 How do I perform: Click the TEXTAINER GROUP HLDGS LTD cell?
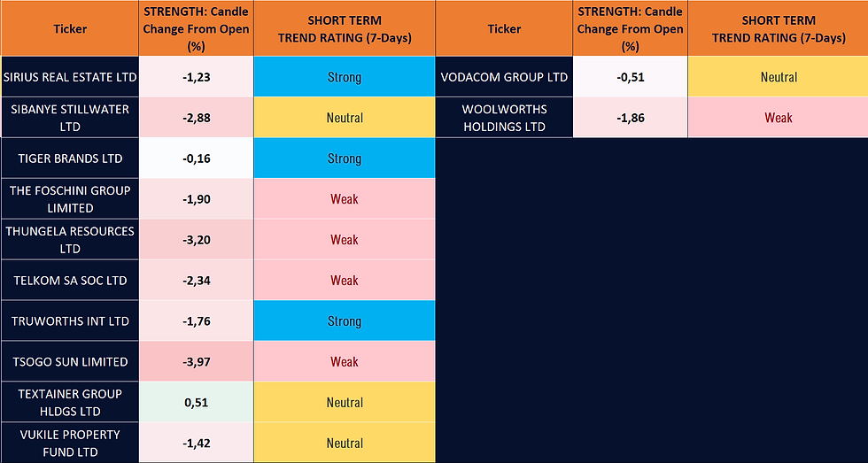(70, 403)
